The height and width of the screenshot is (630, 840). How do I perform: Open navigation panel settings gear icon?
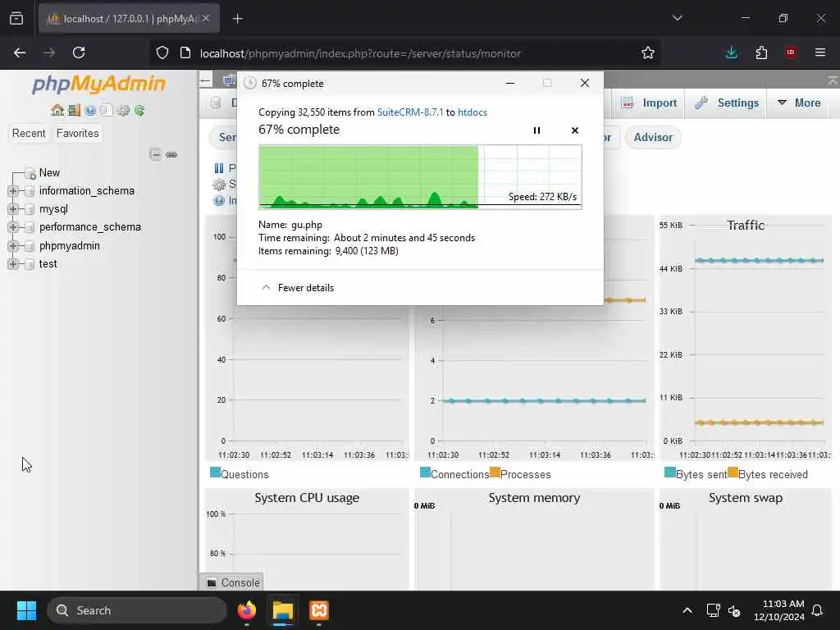click(123, 111)
